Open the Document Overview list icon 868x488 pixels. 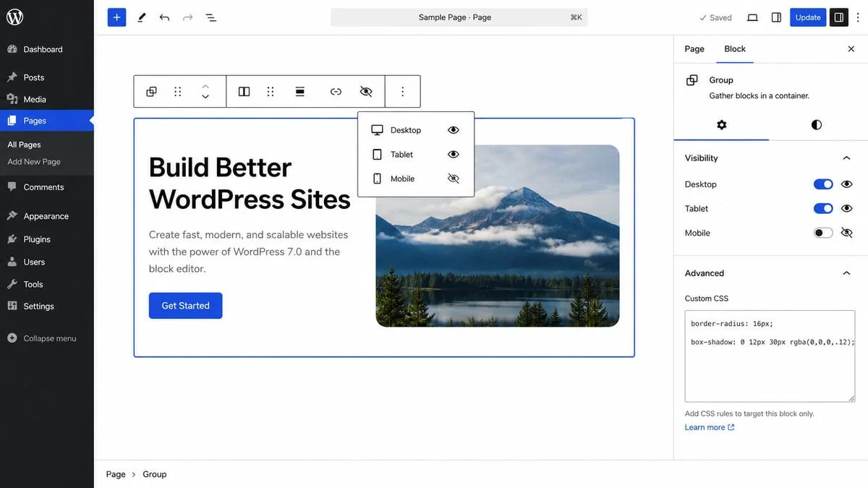pos(210,17)
